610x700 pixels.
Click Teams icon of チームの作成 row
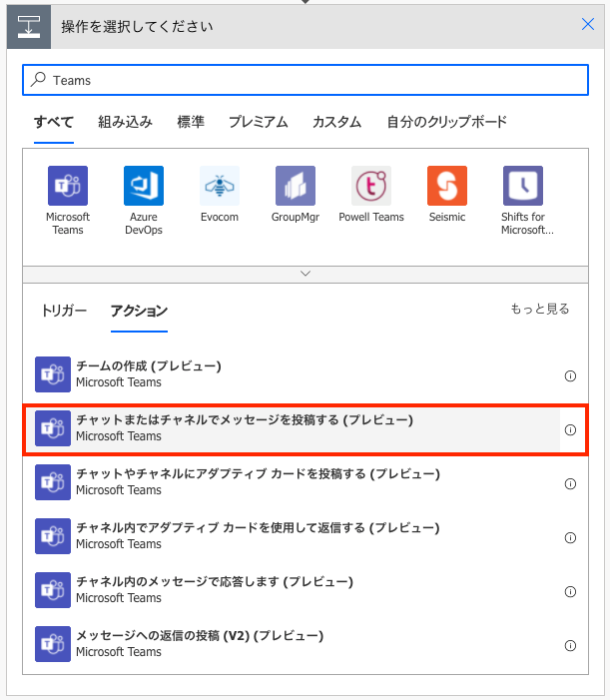click(53, 374)
